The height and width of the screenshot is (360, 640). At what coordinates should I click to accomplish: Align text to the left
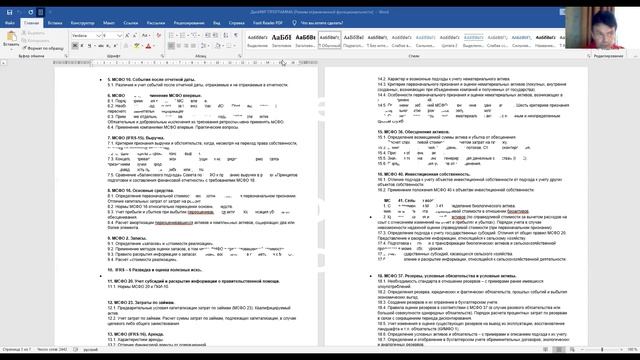[x=171, y=46]
